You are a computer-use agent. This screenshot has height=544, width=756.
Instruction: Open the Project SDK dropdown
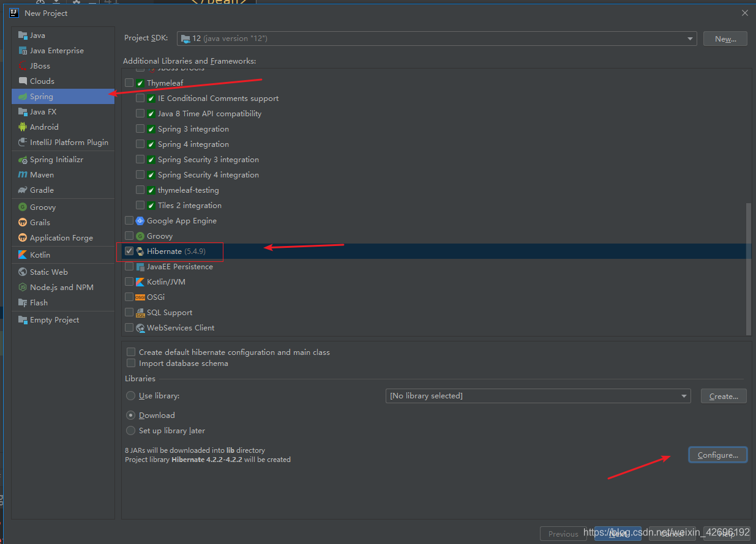[437, 39]
